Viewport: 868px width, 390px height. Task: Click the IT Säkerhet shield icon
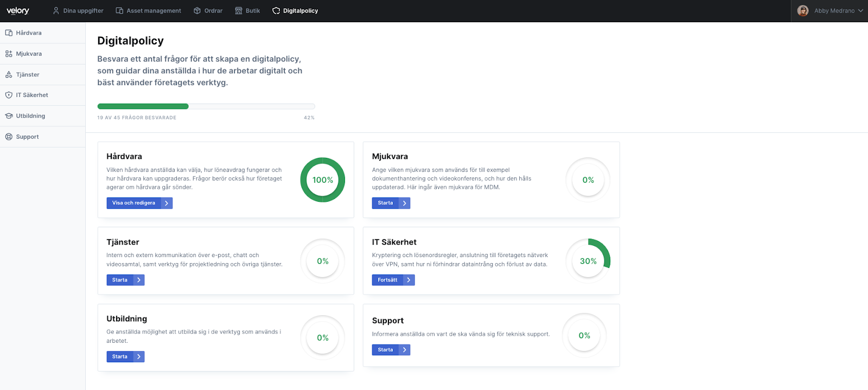click(9, 95)
